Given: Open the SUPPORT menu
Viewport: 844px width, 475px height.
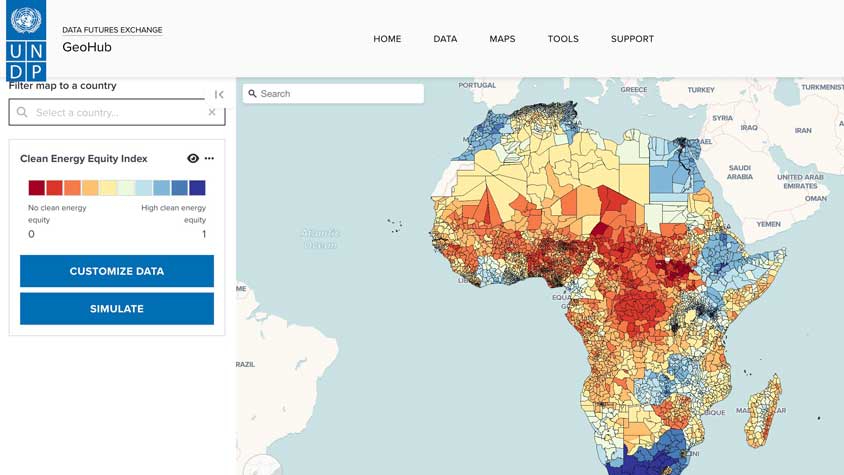Looking at the screenshot, I should [x=632, y=39].
